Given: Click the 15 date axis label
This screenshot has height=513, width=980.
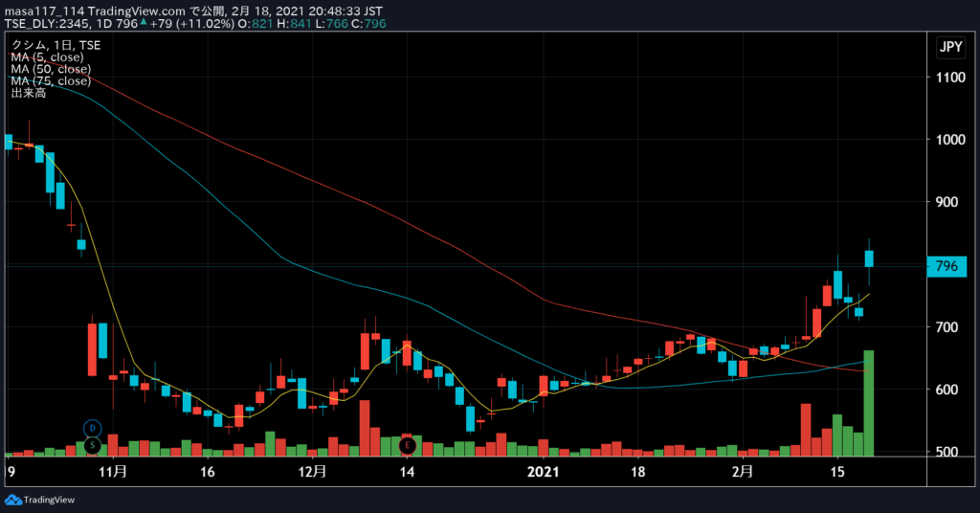Looking at the screenshot, I should point(837,471).
